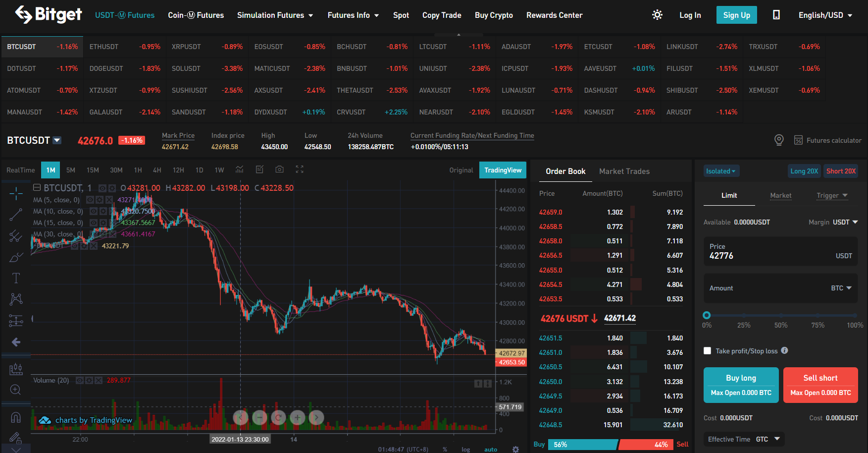This screenshot has width=868, height=453.
Task: Toggle the magnet mode icon
Action: [16, 417]
